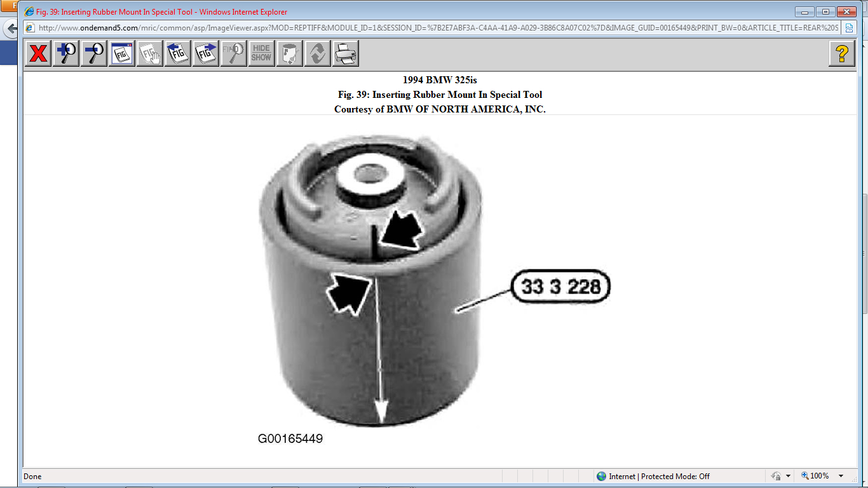Open the Help question mark icon
868x488 pixels.
coord(843,53)
